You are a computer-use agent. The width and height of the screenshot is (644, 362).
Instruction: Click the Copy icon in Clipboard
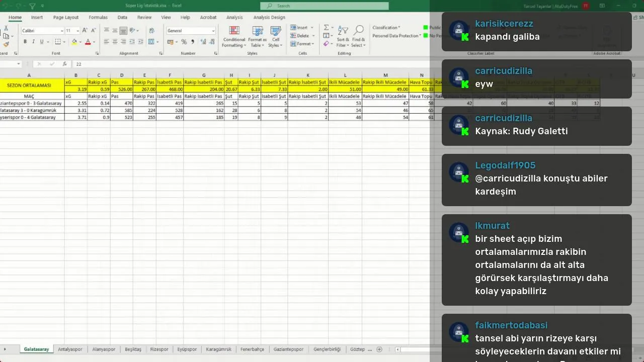[x=6, y=36]
